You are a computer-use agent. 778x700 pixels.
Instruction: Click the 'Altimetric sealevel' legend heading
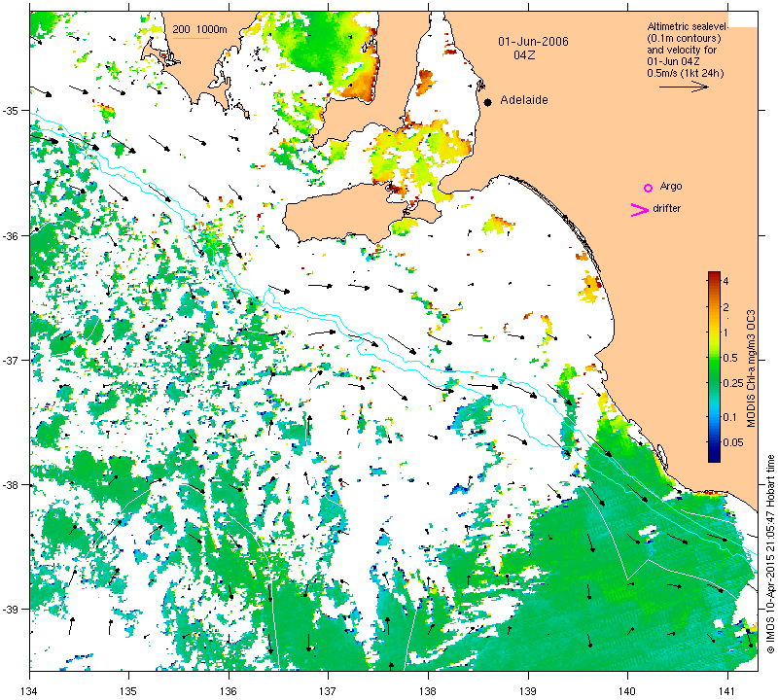point(688,26)
